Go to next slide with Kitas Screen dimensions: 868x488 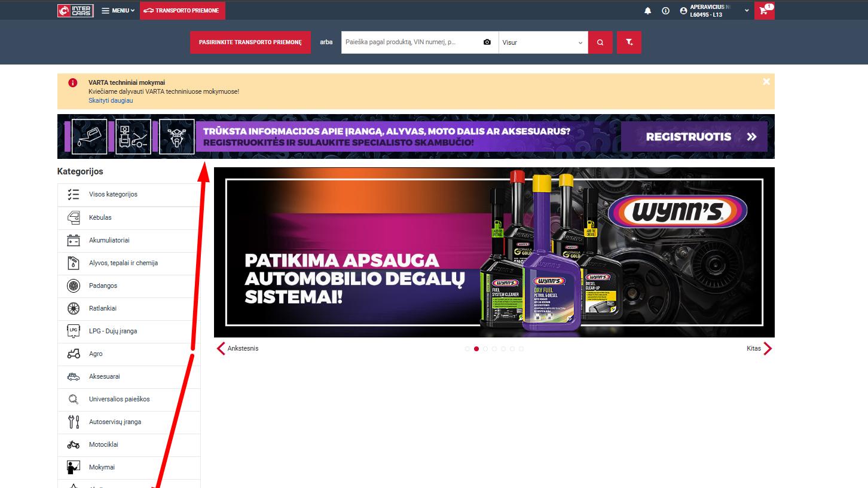pyautogui.click(x=759, y=348)
